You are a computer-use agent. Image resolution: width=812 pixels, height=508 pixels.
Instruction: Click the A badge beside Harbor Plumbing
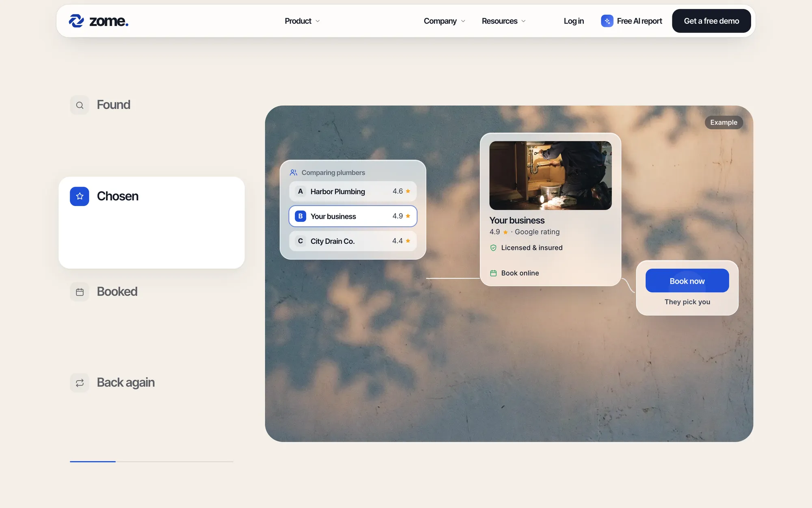[x=300, y=191]
